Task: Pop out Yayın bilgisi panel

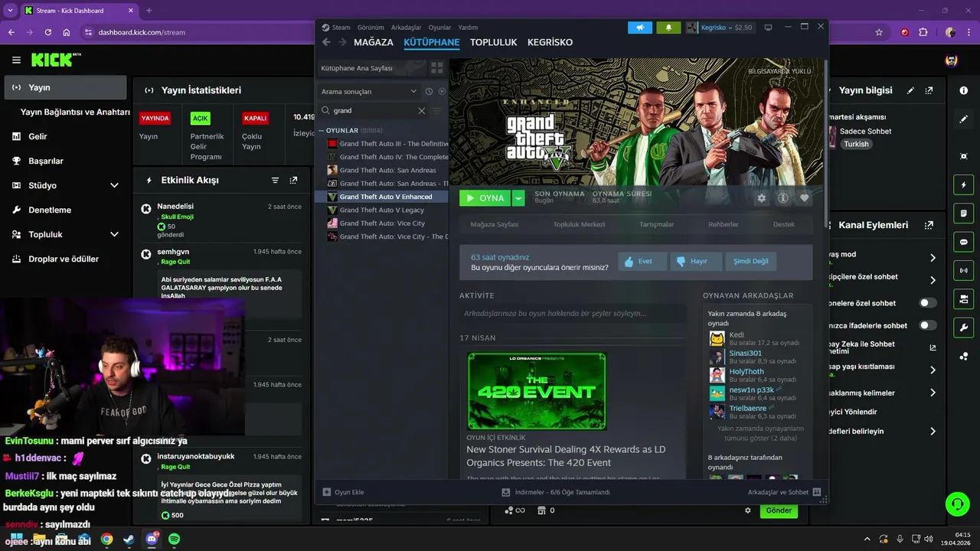Action: click(x=929, y=90)
